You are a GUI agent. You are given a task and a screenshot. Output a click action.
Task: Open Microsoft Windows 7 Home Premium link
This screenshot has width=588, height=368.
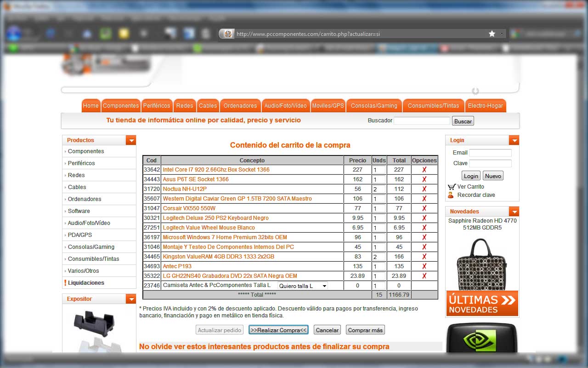pos(225,237)
